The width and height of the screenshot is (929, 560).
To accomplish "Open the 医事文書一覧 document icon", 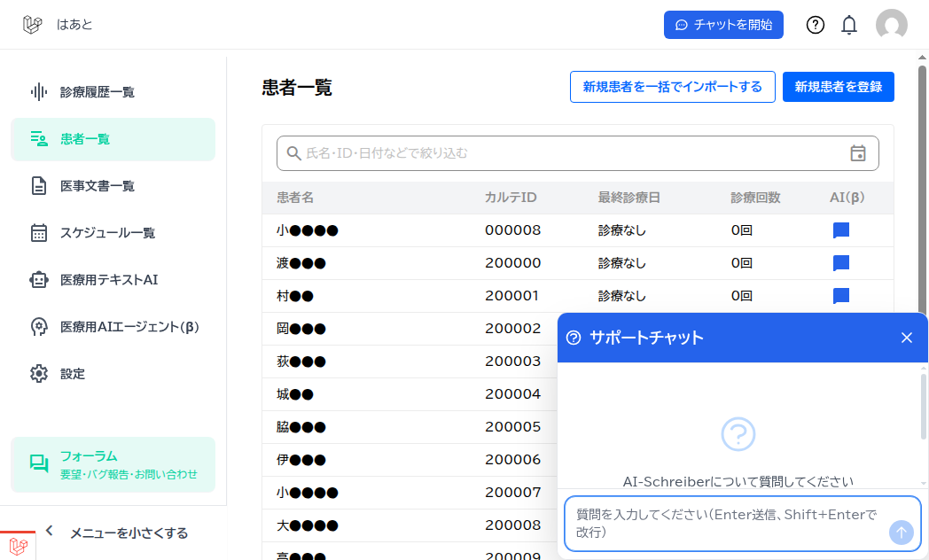I will pos(37,185).
